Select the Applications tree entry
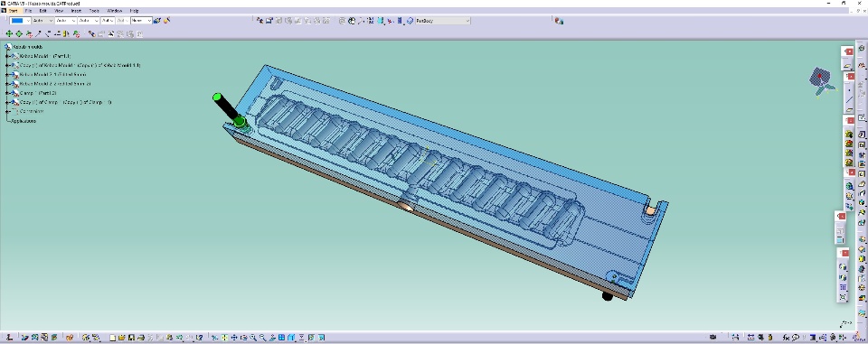 pyautogui.click(x=24, y=121)
